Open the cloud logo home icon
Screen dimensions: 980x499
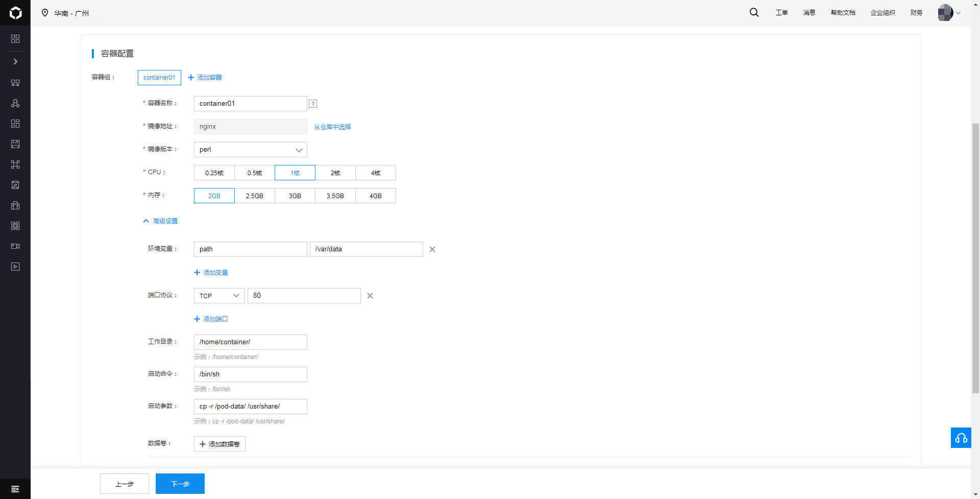(15, 13)
